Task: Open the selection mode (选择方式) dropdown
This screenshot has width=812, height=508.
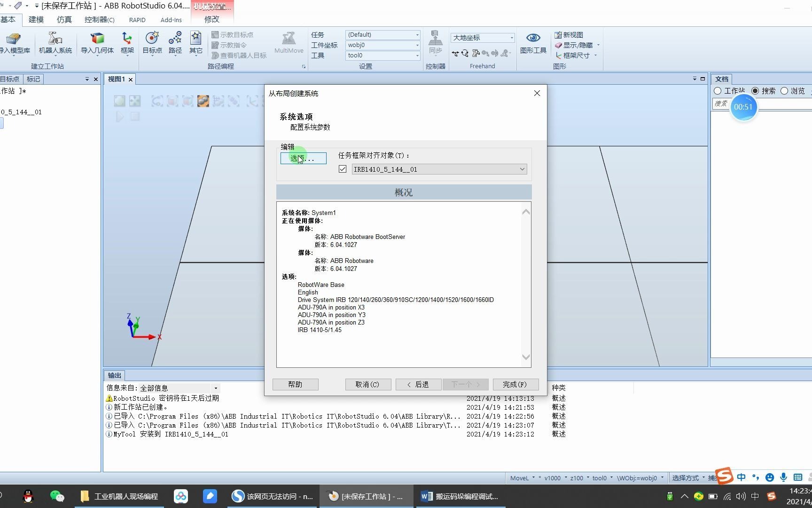Action: click(x=688, y=478)
